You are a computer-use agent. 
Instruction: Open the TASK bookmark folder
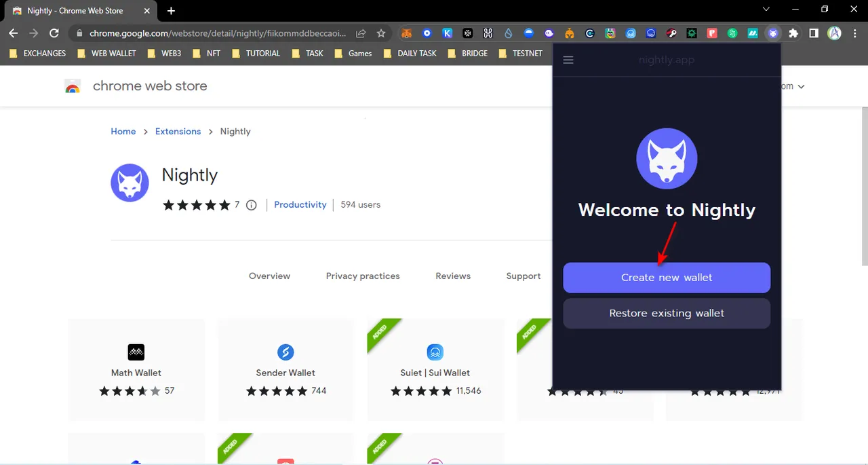(x=308, y=53)
